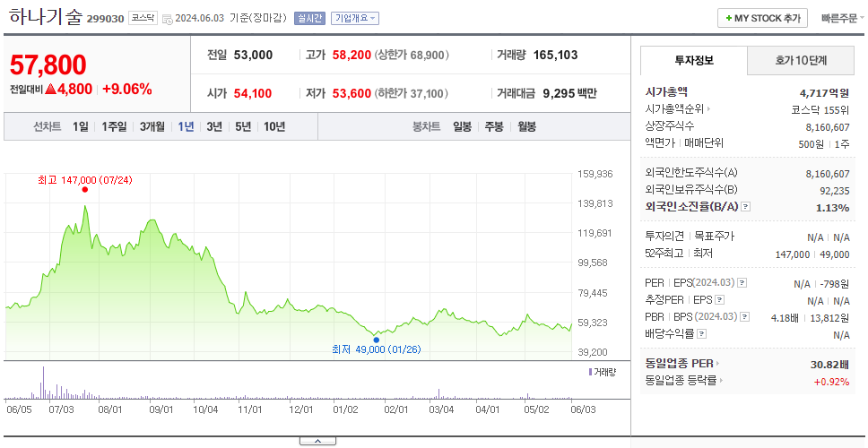
Task: Click the stock code 299030
Action: tap(105, 19)
